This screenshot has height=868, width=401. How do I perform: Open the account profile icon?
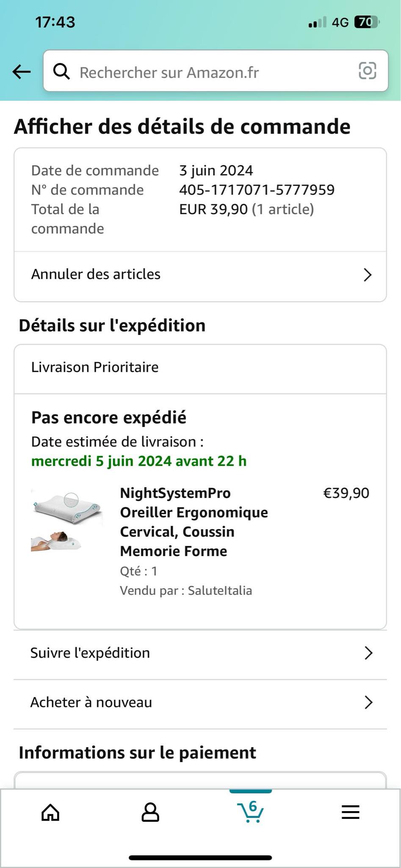click(150, 812)
